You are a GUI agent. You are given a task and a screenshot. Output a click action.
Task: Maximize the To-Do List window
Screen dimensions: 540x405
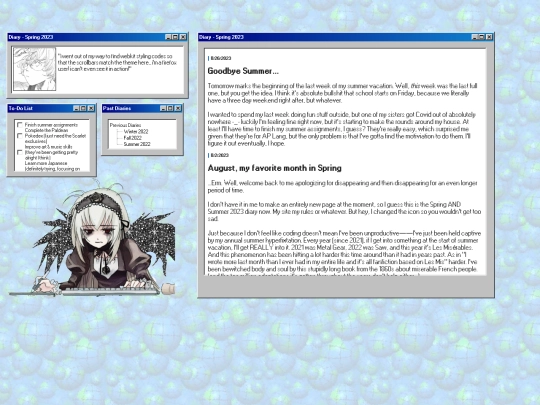click(83, 108)
